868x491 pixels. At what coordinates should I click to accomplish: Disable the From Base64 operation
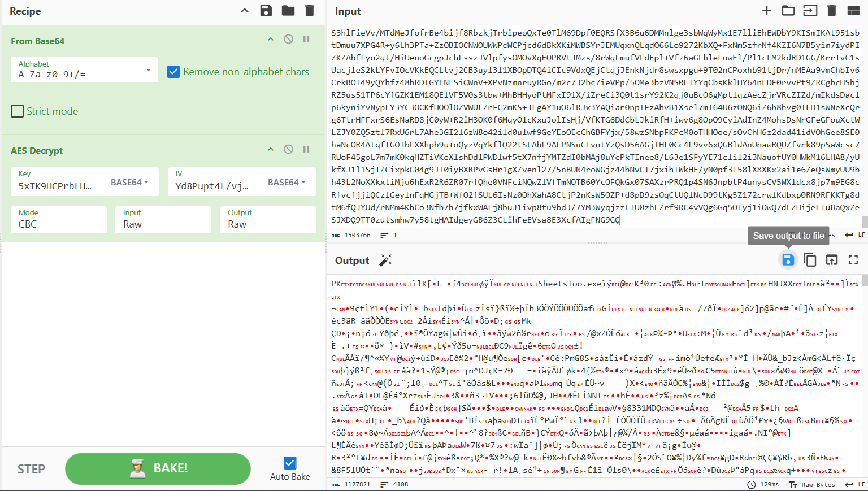(289, 40)
